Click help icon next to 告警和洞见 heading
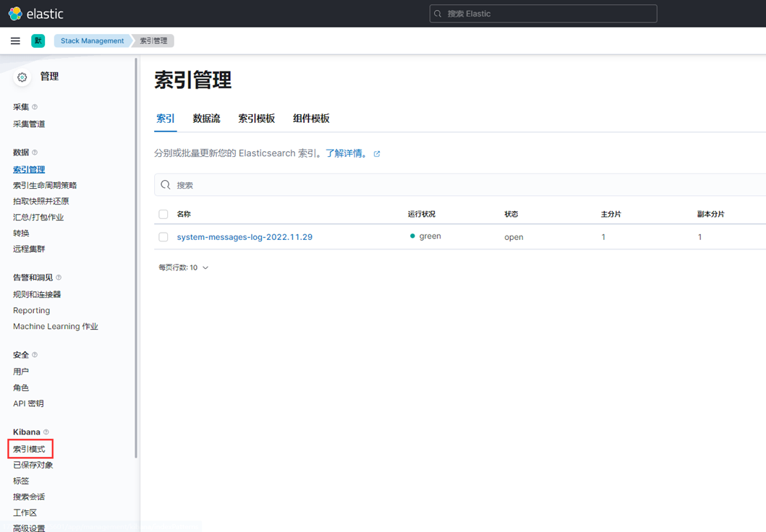 point(59,278)
